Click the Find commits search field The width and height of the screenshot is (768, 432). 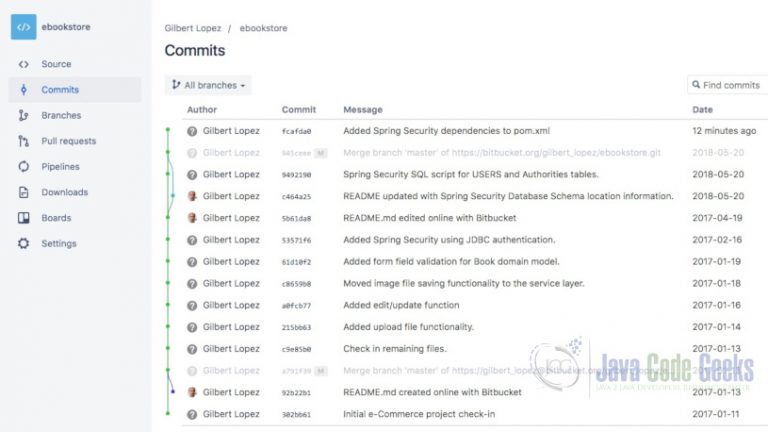(x=727, y=85)
